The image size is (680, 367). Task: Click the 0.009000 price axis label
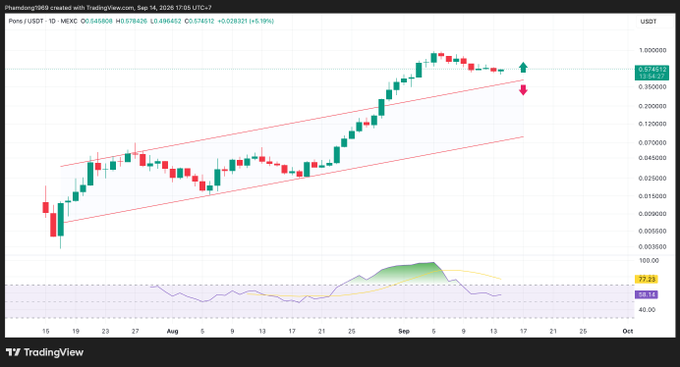(652, 213)
